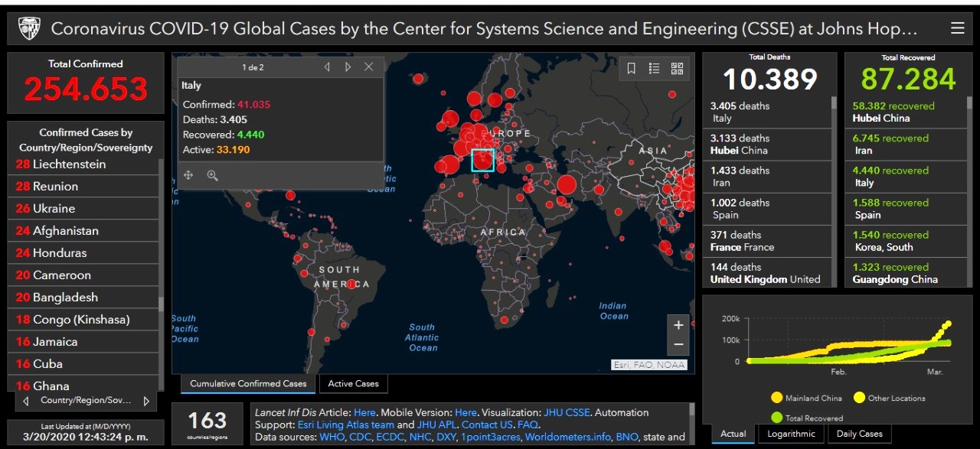Image resolution: width=980 pixels, height=449 pixels.
Task: Select Afghanistan in the country list
Action: [83, 231]
